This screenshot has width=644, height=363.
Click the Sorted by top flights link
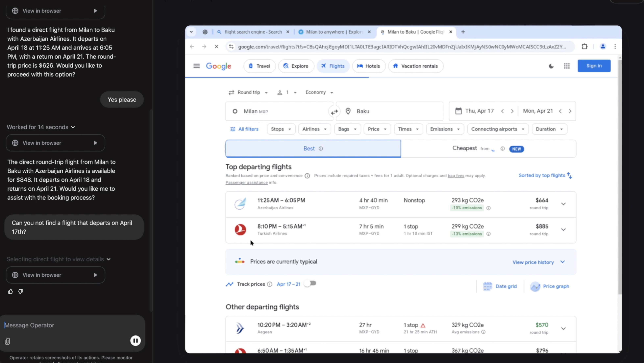[545, 175]
